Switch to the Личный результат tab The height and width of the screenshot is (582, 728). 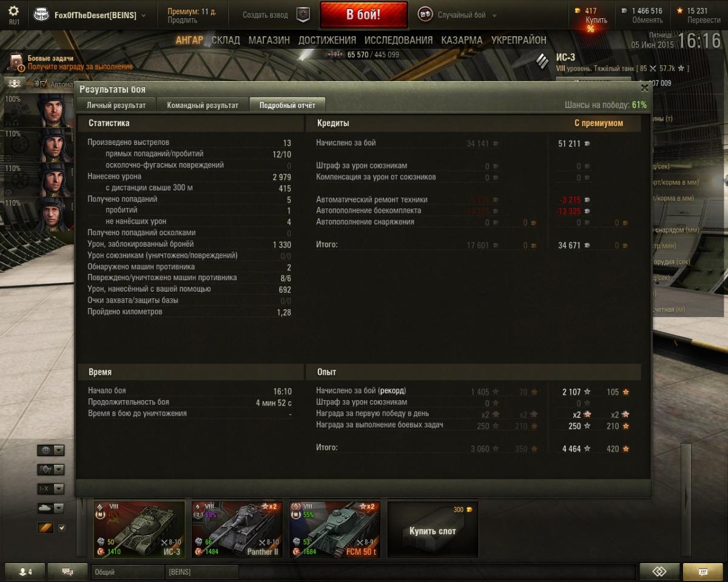coord(116,105)
